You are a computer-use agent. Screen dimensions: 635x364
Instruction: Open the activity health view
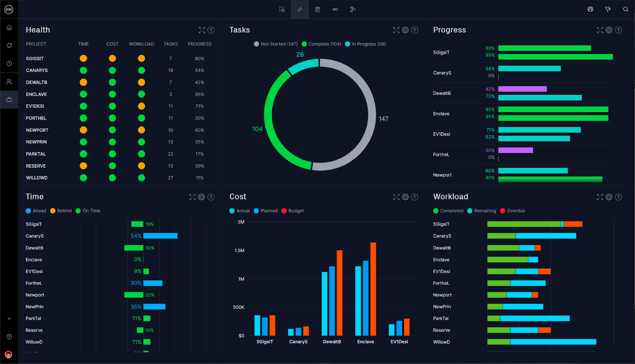[x=300, y=9]
